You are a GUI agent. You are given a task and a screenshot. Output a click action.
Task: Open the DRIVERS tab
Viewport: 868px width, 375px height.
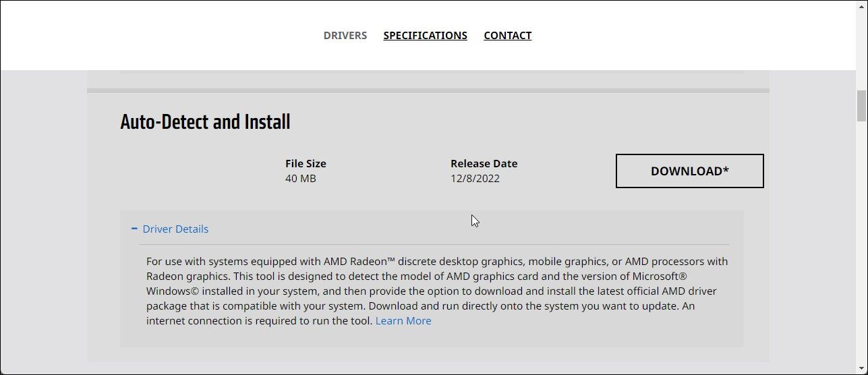coord(345,35)
